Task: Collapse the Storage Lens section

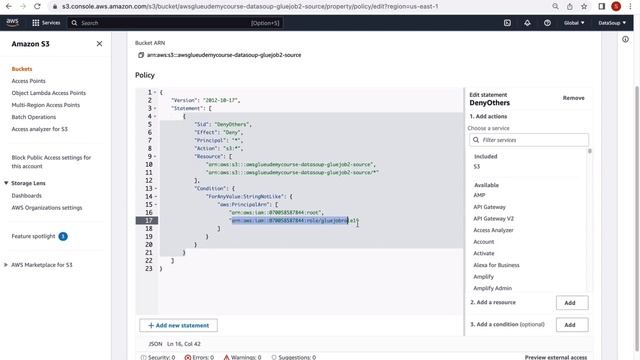Action: click(x=6, y=183)
